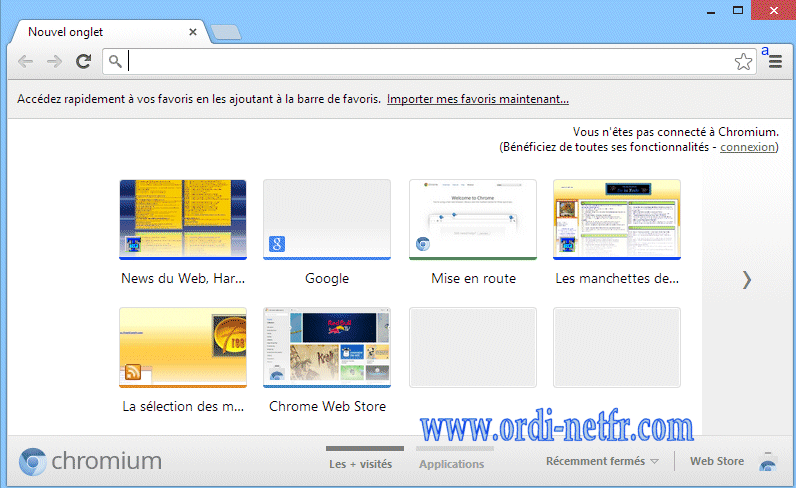
Task: Open Les manchettes de thumbnail
Action: tap(617, 219)
